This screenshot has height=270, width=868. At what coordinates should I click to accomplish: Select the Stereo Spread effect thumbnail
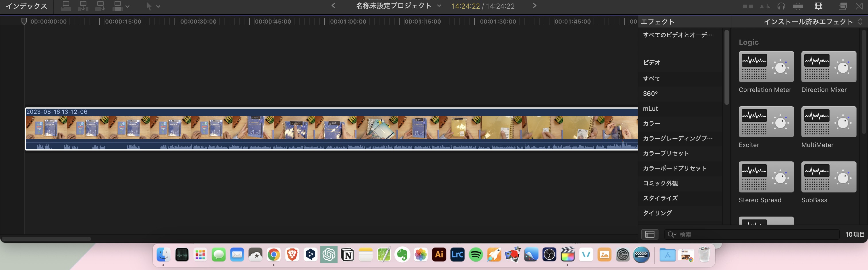click(766, 177)
